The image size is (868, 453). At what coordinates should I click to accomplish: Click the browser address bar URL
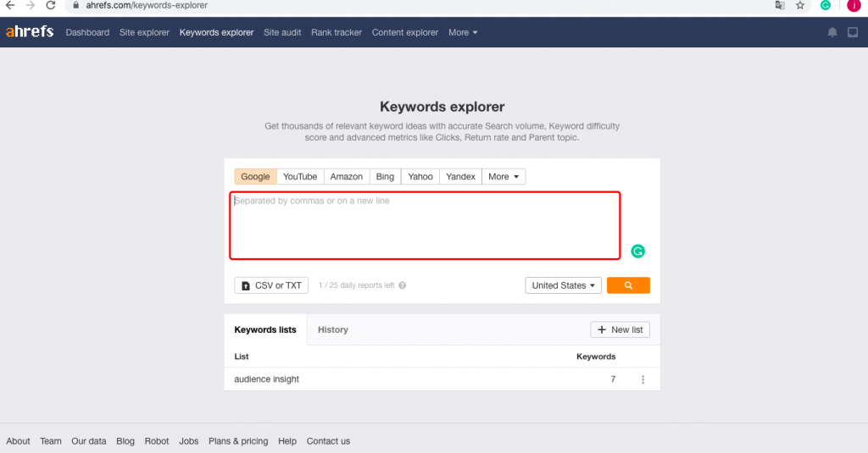tap(147, 6)
